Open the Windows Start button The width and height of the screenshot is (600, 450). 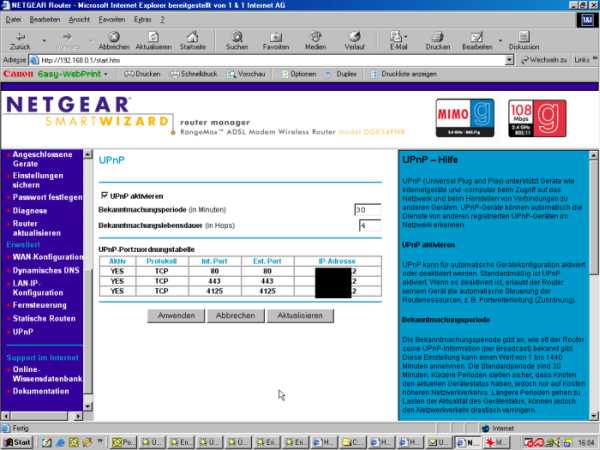[x=18, y=442]
